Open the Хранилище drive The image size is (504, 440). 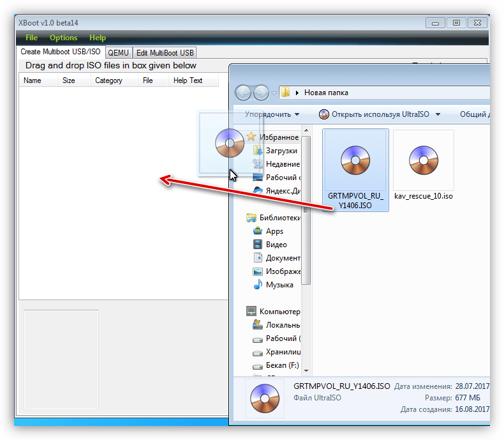[283, 353]
